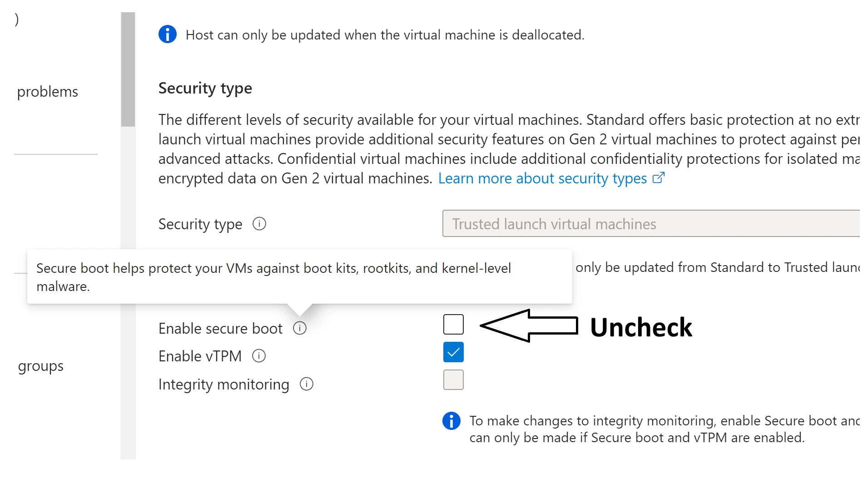Open Learn more about security types

[x=542, y=178]
